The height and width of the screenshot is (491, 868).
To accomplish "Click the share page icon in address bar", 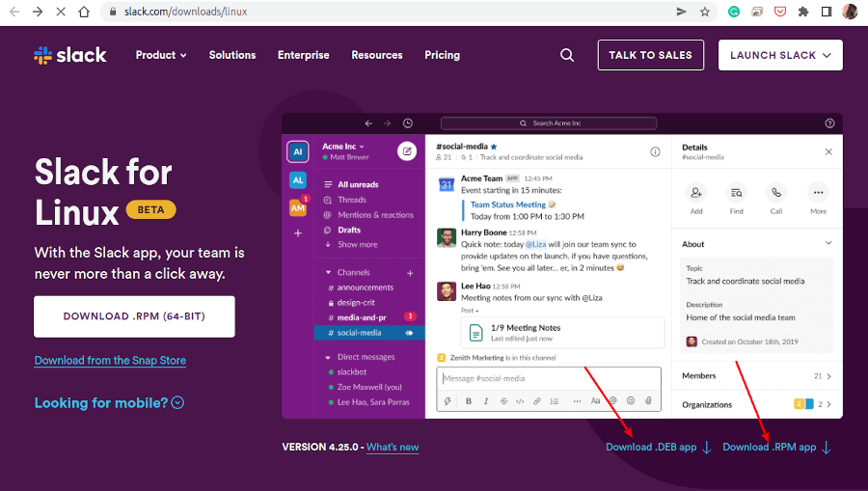I will point(682,12).
